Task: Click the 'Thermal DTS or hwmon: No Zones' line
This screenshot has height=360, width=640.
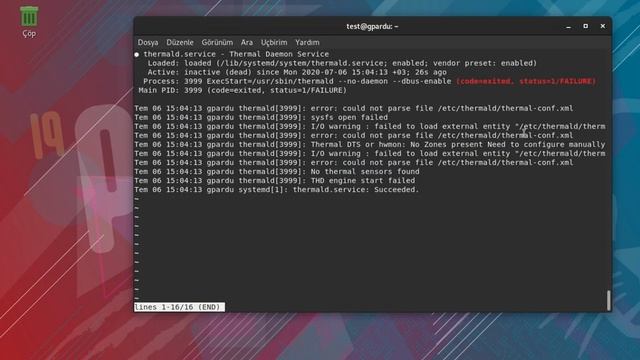Action: coord(370,144)
